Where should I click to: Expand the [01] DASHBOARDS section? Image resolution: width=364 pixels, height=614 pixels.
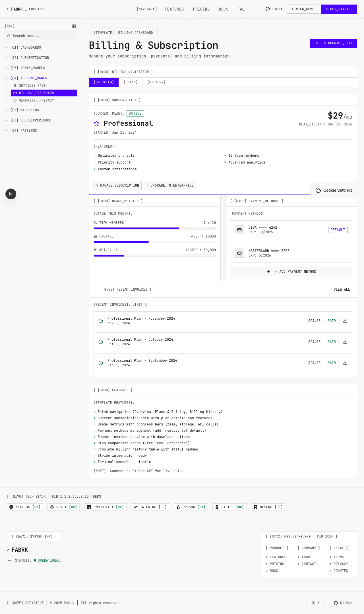41,47
